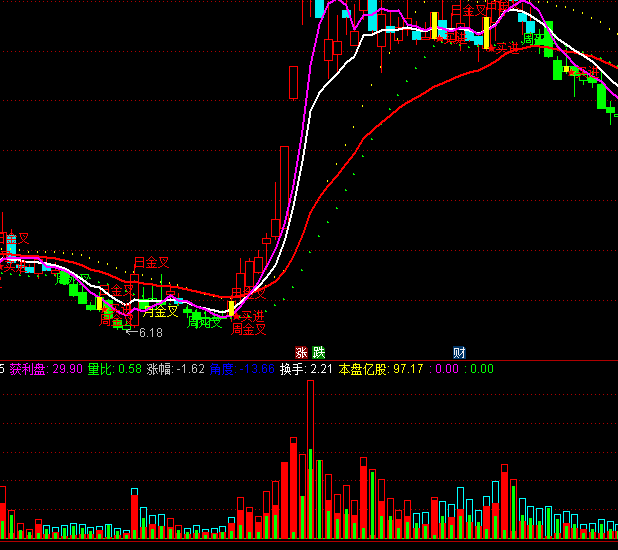Click the 买进 signal near the bottom yellow candle
Image resolution: width=618 pixels, height=550 pixels.
coord(252,316)
